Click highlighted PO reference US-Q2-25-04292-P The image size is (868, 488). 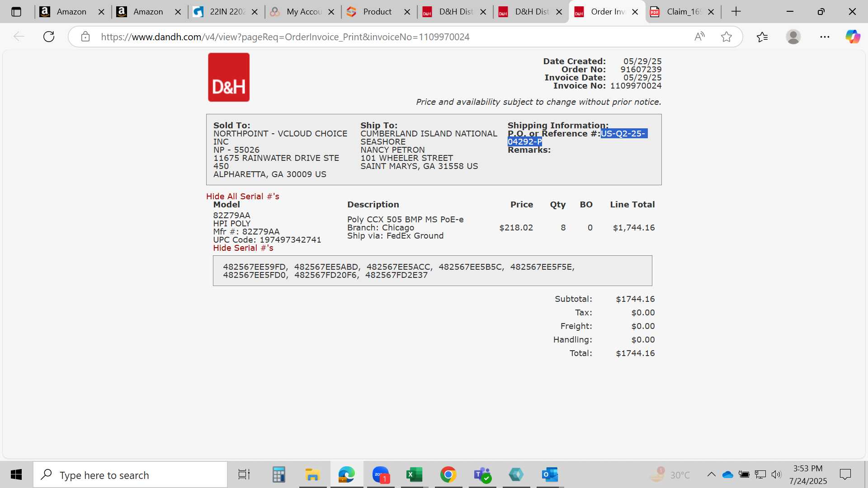578,137
